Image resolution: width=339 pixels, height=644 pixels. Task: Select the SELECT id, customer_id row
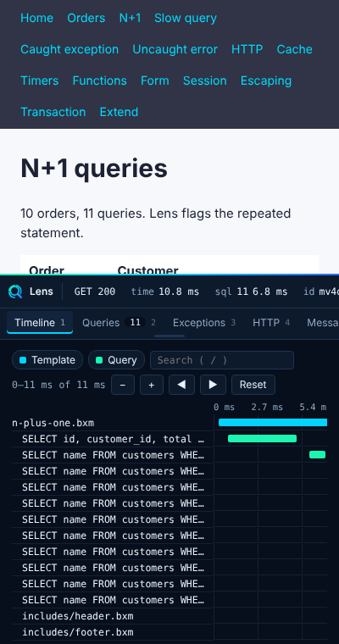169,439
